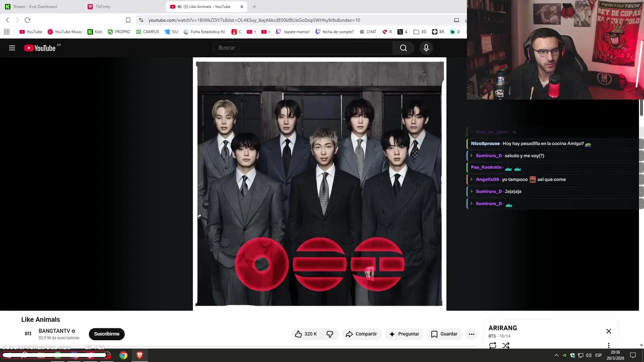Image resolution: width=644 pixels, height=362 pixels.
Task: Click the BTS video player image
Action: [319, 184]
